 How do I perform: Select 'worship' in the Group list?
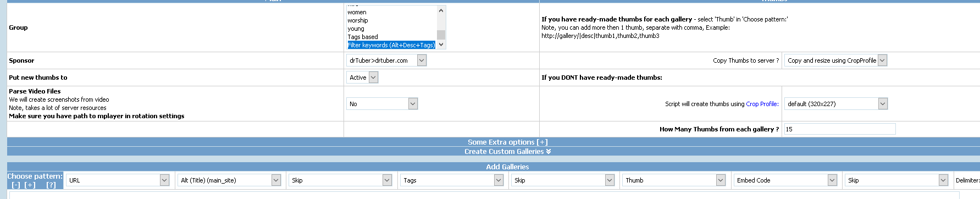tap(358, 20)
